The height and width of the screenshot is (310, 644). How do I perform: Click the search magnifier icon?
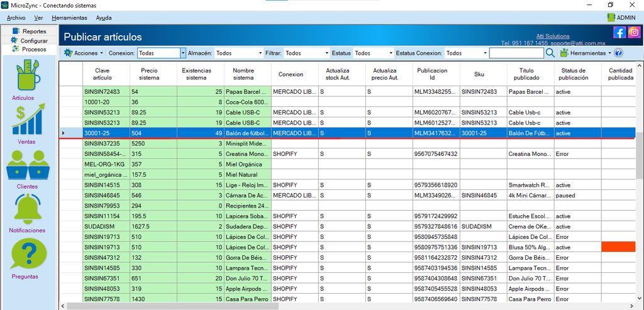point(550,53)
